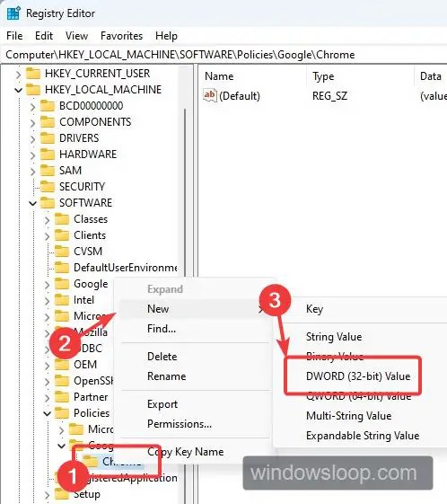
Task: Expand the Classes key
Action: [47, 220]
